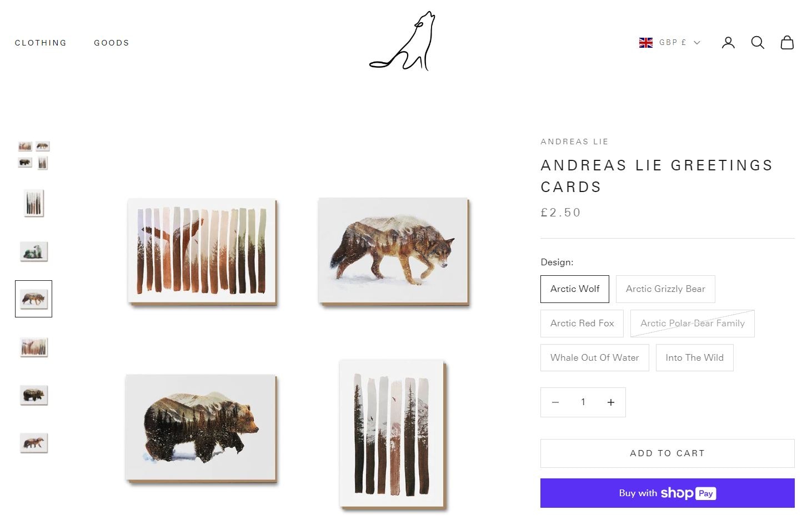Buy with Shop Pay button

[x=668, y=493]
